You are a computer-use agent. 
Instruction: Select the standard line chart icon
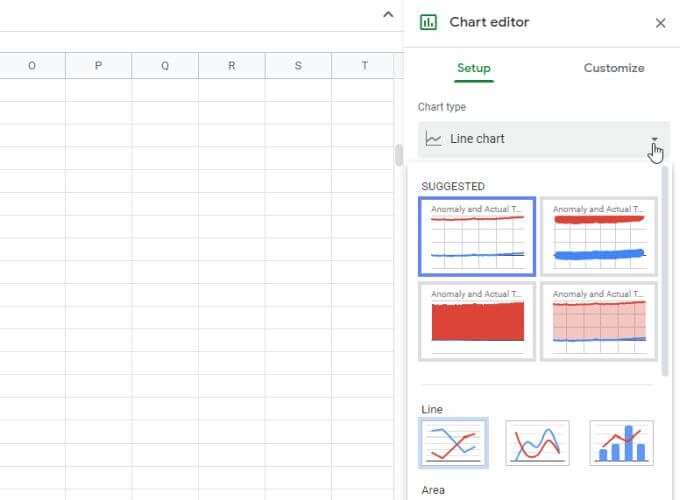click(453, 443)
